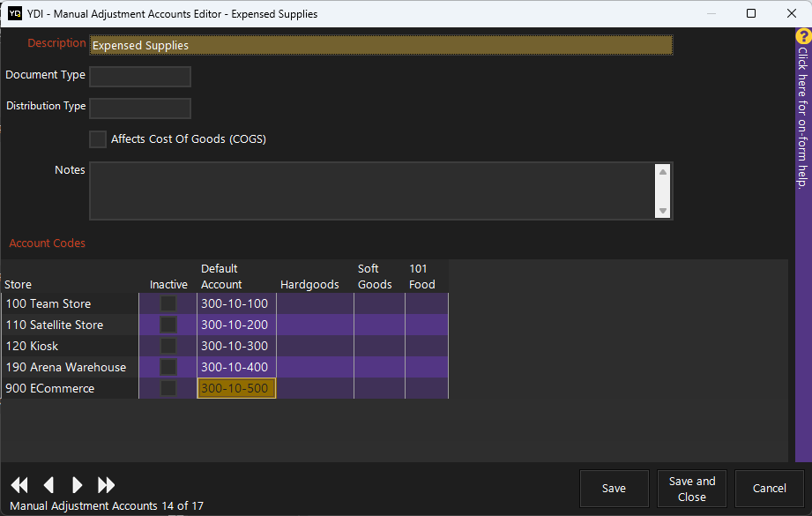
Task: Mark 120 Kiosk as inactive
Action: [168, 346]
